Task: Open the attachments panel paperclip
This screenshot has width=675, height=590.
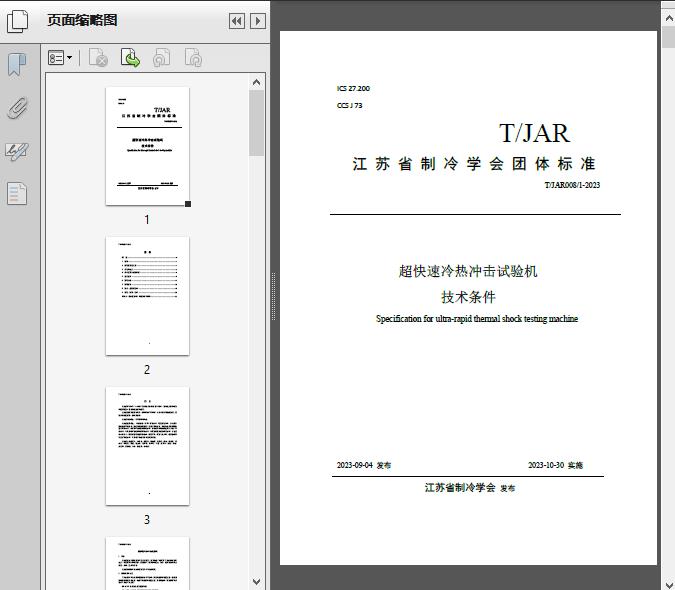Action: 18,108
